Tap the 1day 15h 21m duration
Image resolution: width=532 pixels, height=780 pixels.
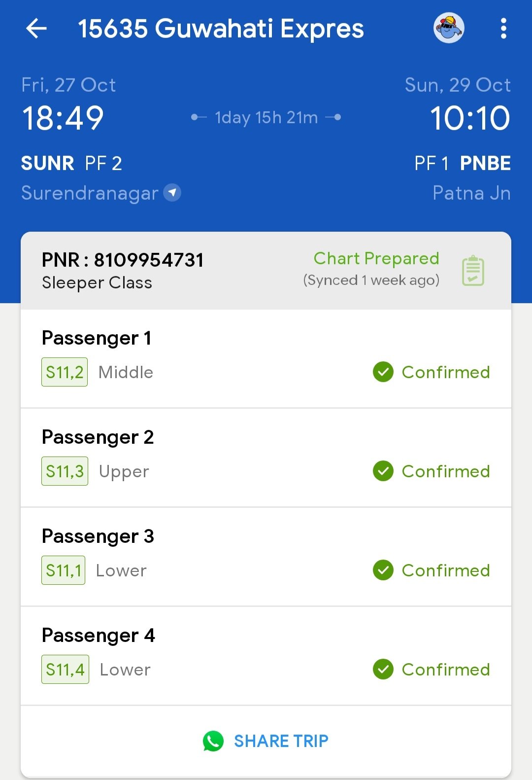(x=266, y=117)
